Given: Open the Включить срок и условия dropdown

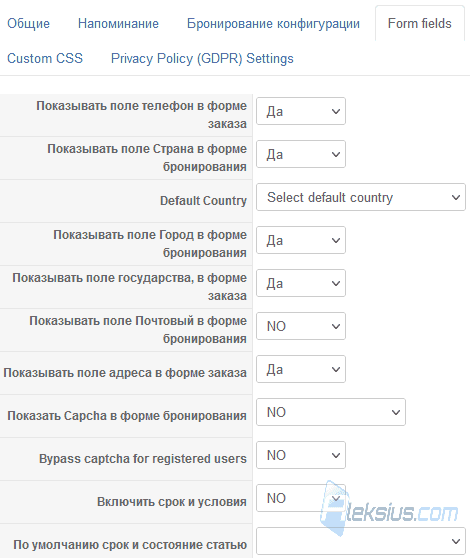Looking at the screenshot, I should pos(301,498).
